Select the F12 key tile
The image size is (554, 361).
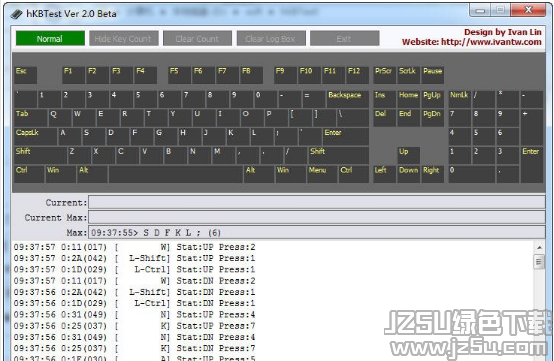(x=358, y=75)
